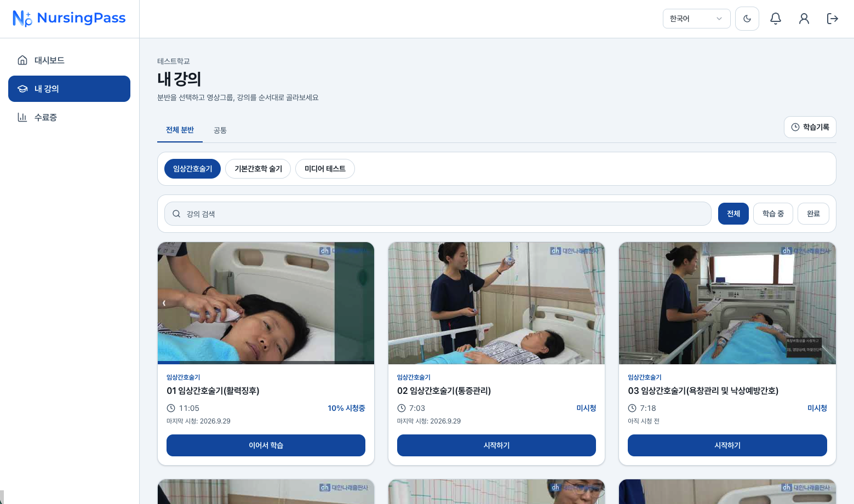Screen dimensions: 854x504
Task: Open notifications via the bell icon
Action: (x=776, y=19)
